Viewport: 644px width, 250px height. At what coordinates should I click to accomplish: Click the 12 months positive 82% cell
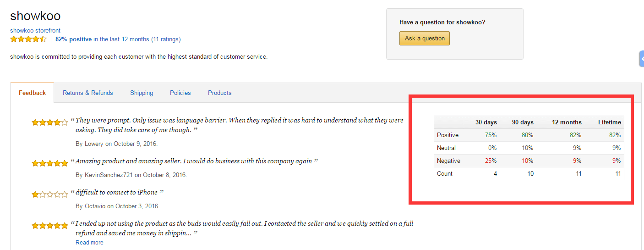575,135
